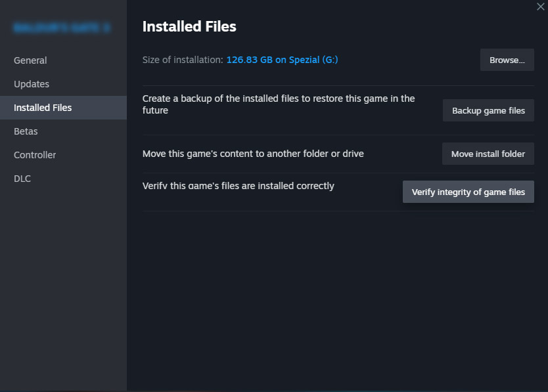Viewport: 548px width, 392px height.
Task: Click the Move this game's content description
Action: coord(253,154)
